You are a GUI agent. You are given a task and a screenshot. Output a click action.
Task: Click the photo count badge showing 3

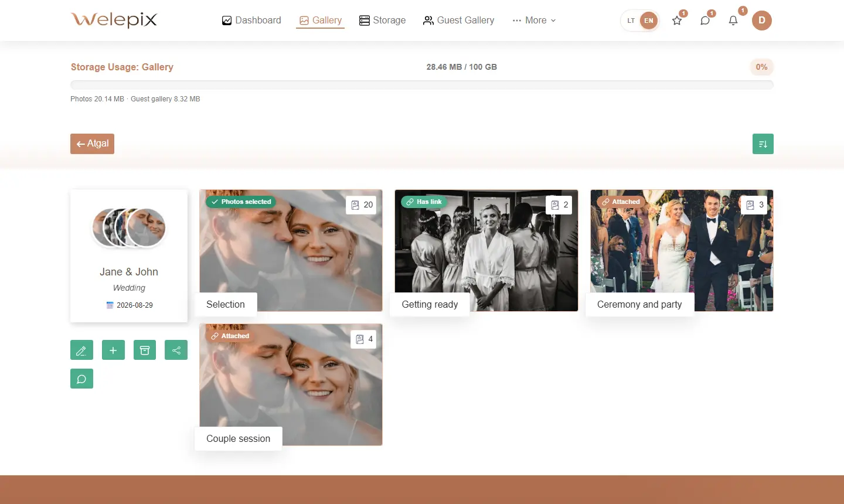pyautogui.click(x=755, y=205)
